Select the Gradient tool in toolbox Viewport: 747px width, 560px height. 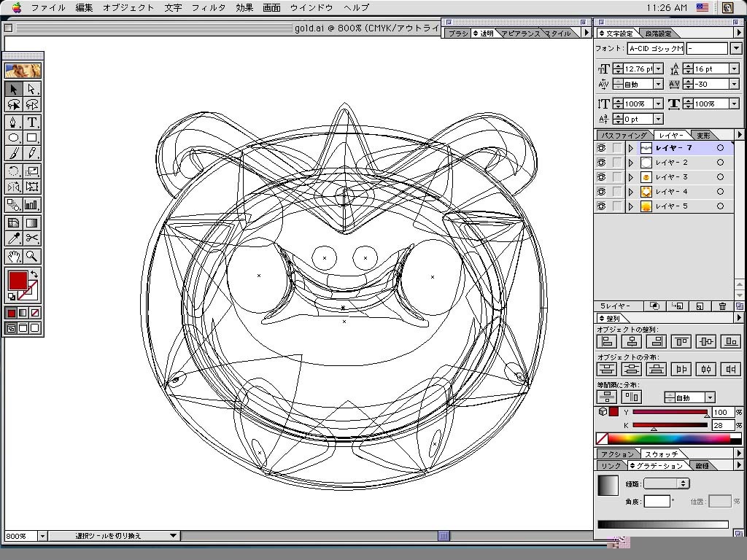[31, 223]
